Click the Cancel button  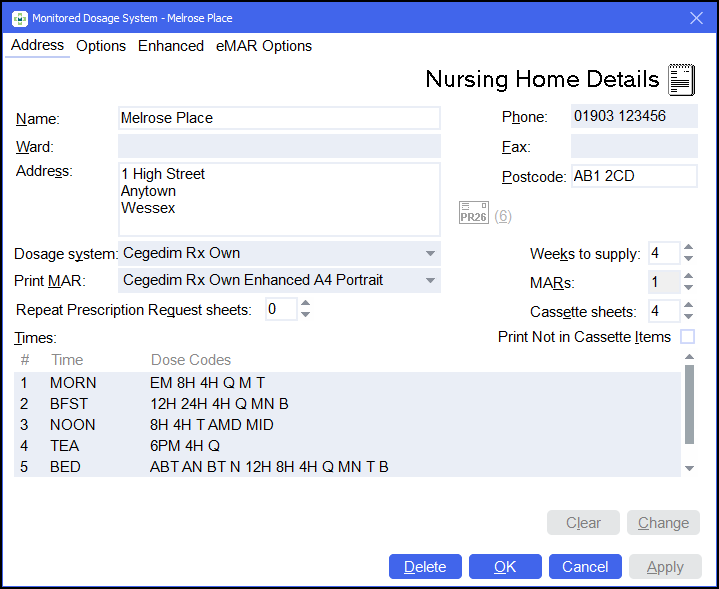point(585,567)
